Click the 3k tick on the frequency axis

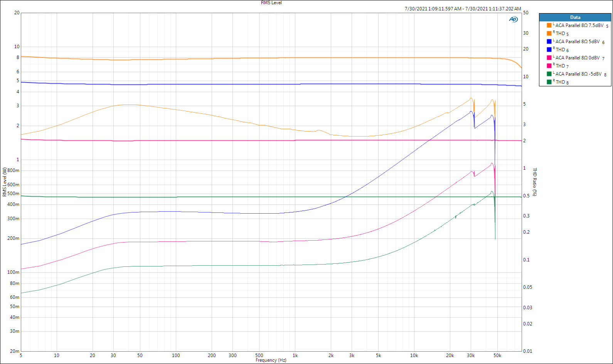pos(352,356)
